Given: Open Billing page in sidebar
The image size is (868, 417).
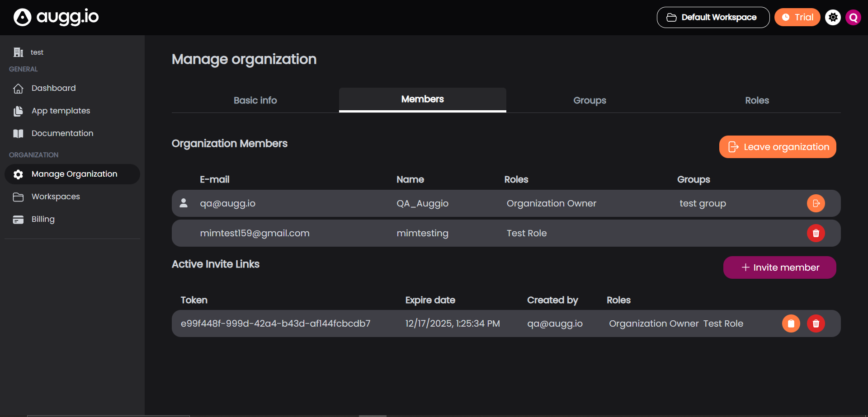Looking at the screenshot, I should click(43, 219).
